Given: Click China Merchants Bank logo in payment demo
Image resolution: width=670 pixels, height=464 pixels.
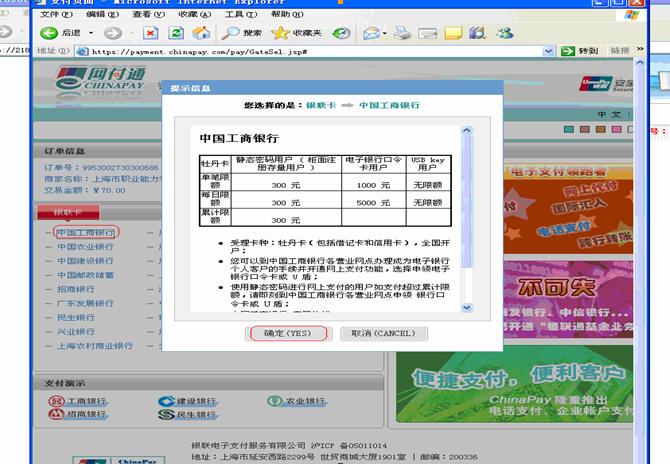Looking at the screenshot, I should coord(56,414).
